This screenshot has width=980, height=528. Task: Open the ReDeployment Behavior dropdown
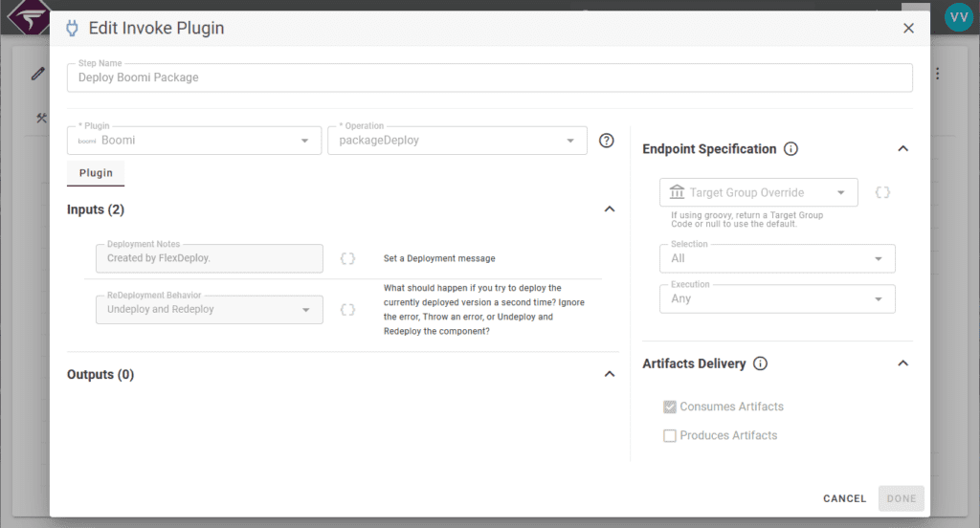coord(210,309)
